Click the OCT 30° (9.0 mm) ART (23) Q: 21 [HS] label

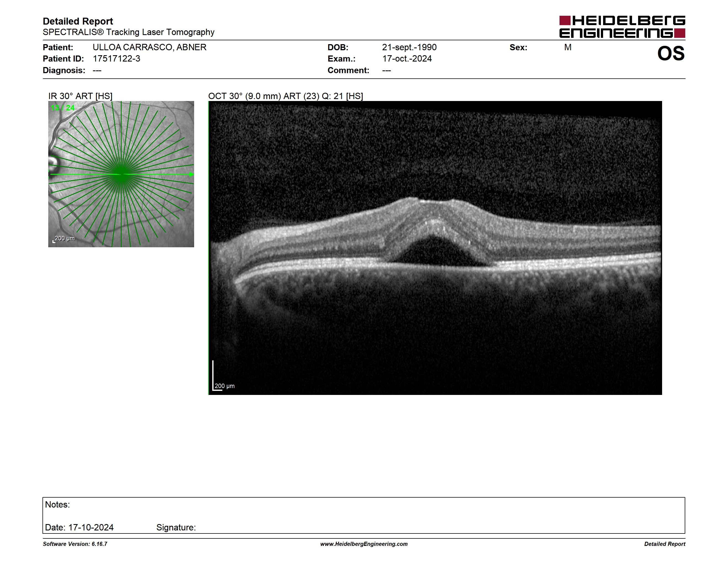pos(286,96)
